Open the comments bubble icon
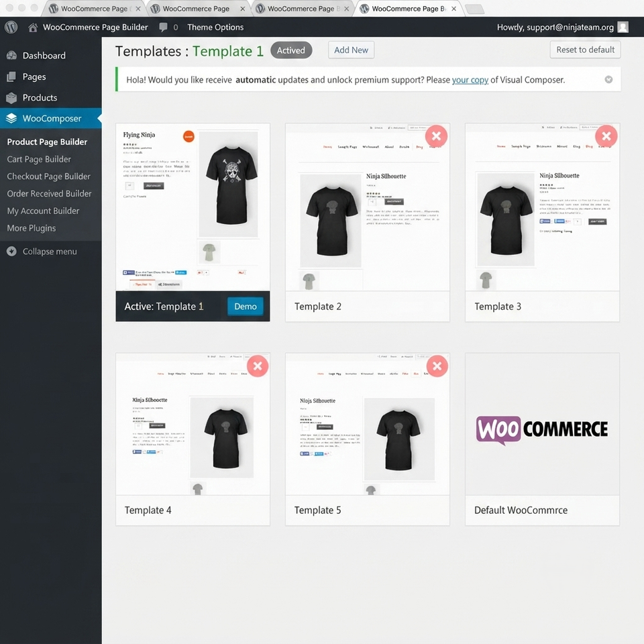 point(163,27)
